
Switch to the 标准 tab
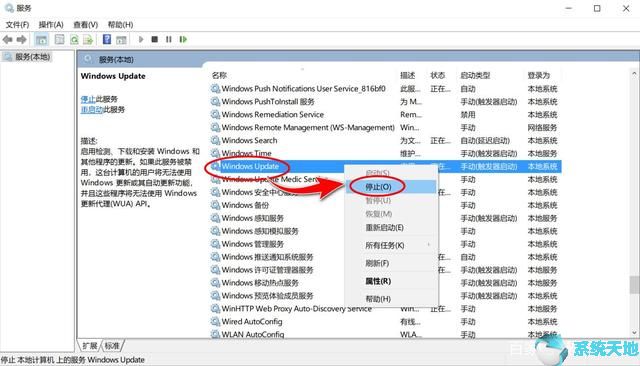click(112, 346)
